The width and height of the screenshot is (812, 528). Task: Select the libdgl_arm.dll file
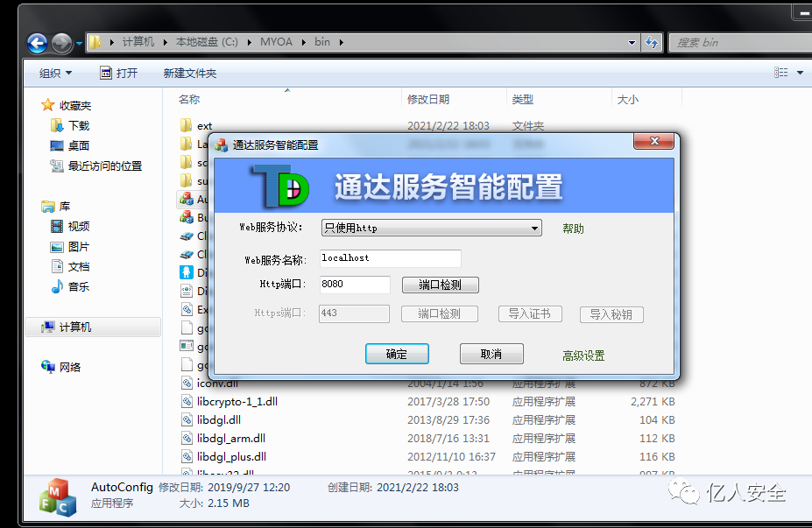(x=231, y=439)
